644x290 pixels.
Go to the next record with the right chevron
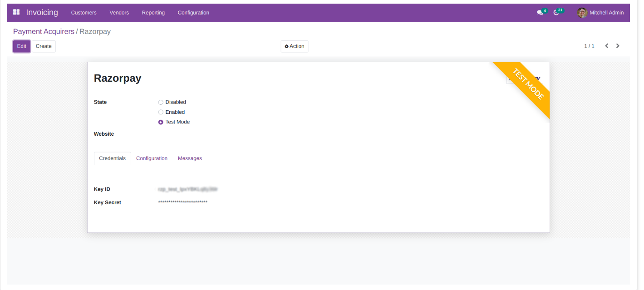[618, 46]
